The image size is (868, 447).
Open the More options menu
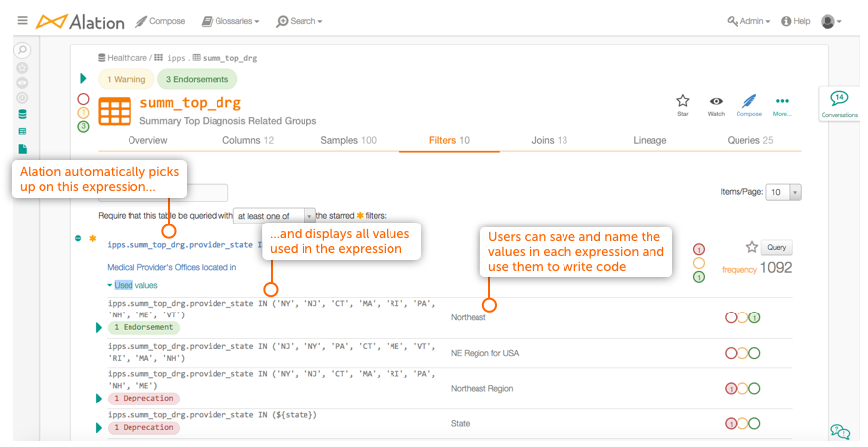[782, 104]
